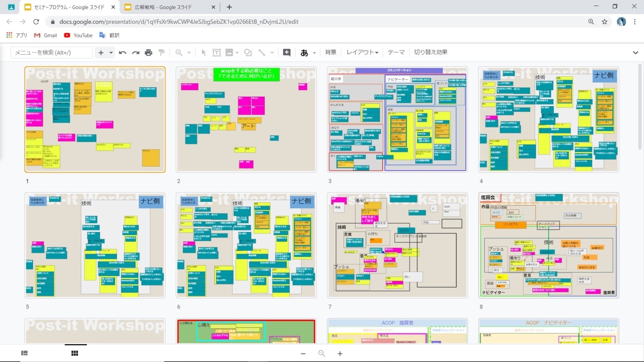Reload the current page
Image resolution: width=644 pixels, height=362 pixels.
pos(36,22)
